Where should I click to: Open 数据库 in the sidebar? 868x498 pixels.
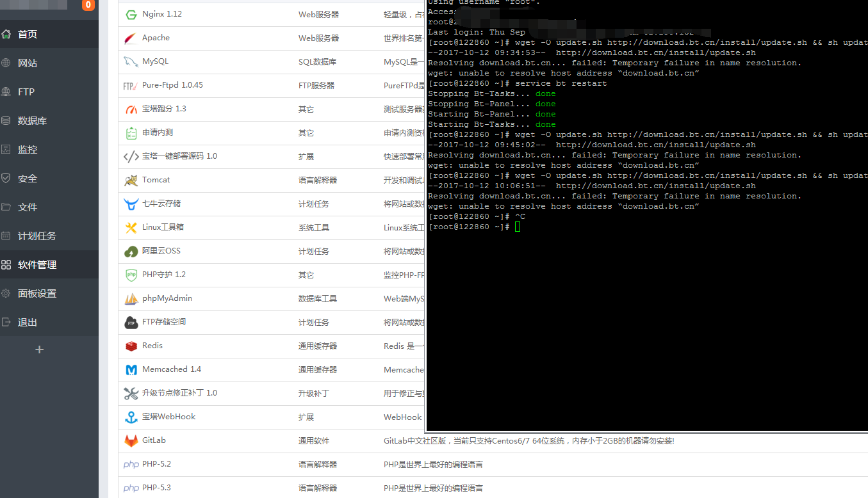[49, 120]
